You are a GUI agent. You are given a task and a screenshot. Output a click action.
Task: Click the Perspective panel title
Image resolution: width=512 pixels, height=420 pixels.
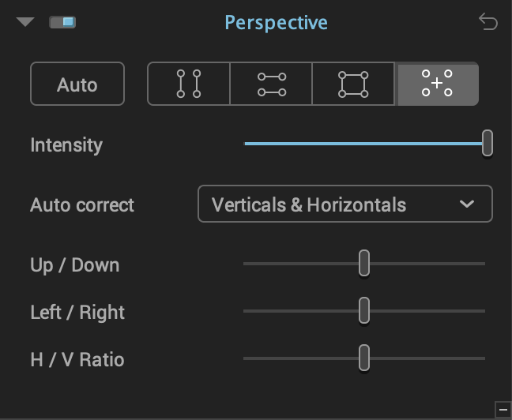click(x=277, y=23)
